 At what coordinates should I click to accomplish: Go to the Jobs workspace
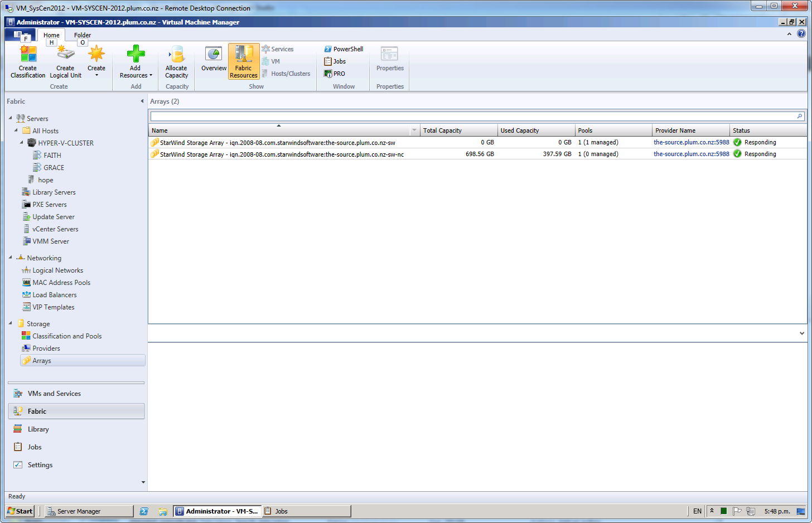[76, 447]
